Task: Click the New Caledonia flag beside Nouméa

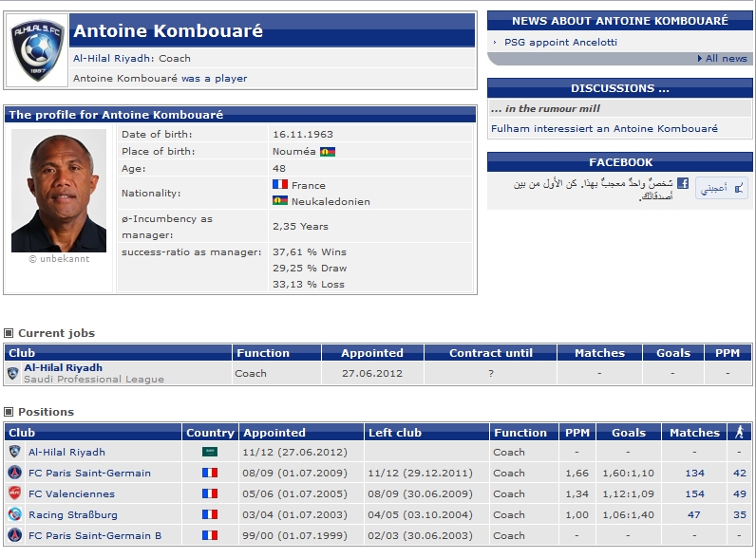Action: (x=328, y=152)
